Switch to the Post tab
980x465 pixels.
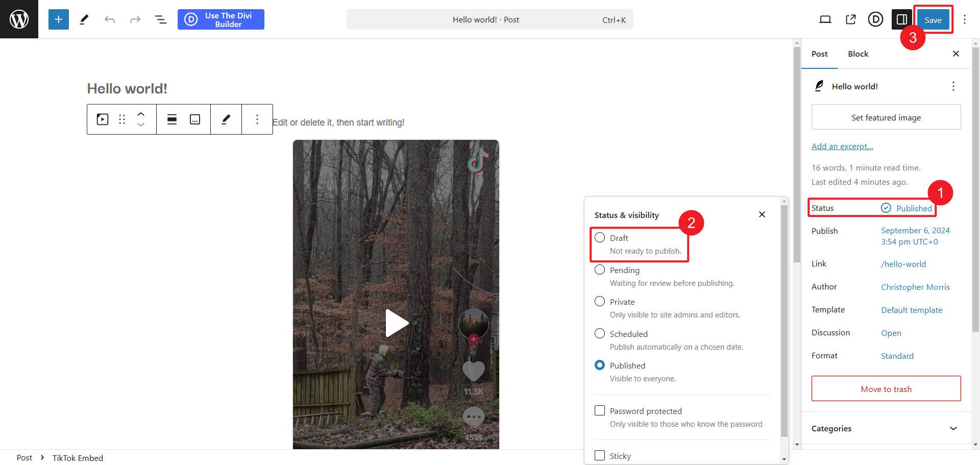click(820, 54)
